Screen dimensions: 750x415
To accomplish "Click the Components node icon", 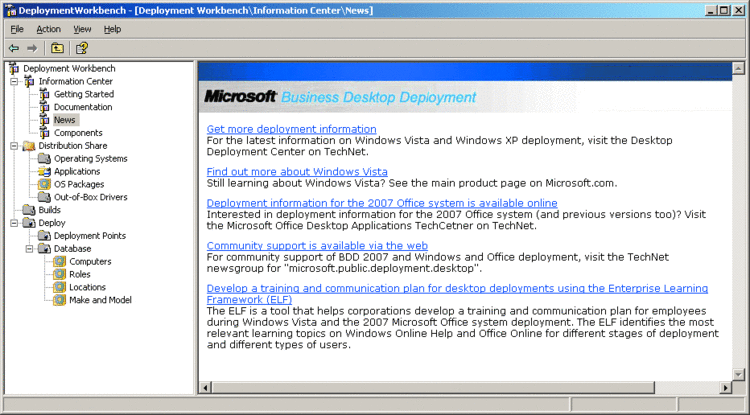I will coord(44,133).
